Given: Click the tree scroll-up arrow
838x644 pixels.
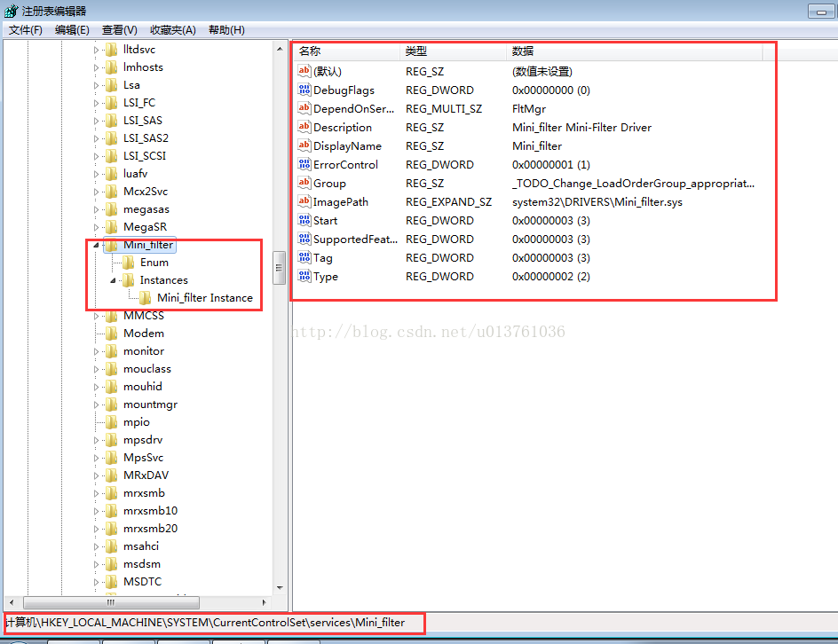Looking at the screenshot, I should (280, 49).
